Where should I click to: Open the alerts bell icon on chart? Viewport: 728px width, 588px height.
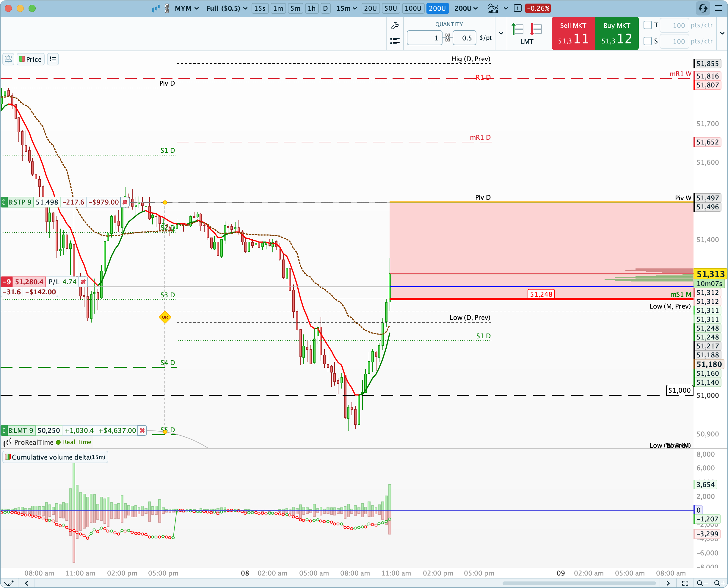pyautogui.click(x=8, y=59)
